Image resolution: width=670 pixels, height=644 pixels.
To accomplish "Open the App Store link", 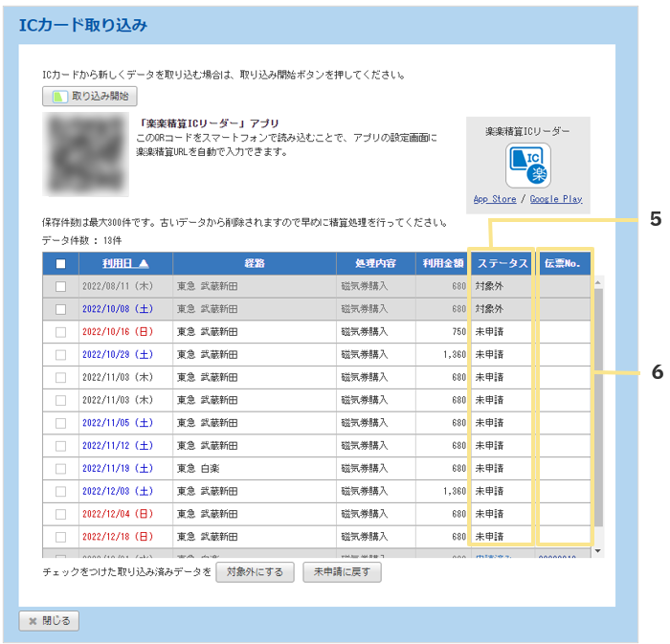I will click(494, 199).
